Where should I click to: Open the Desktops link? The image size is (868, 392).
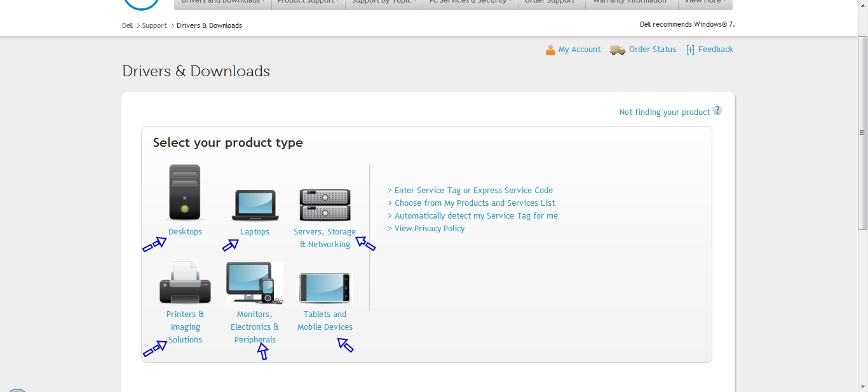coord(185,232)
